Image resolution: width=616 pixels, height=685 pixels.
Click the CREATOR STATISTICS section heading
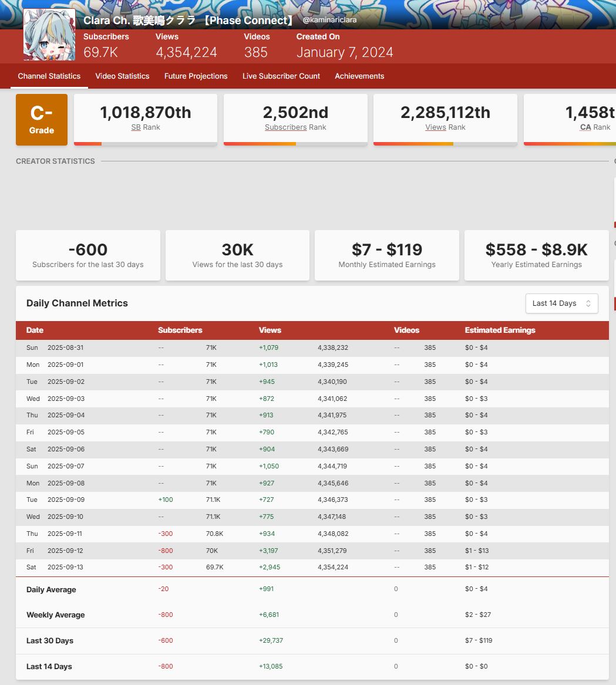(55, 161)
